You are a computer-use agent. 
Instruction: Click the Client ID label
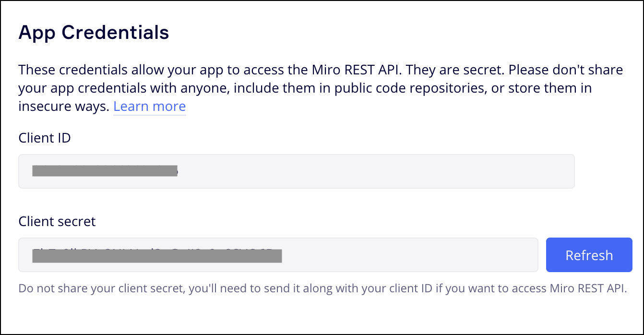pos(45,138)
